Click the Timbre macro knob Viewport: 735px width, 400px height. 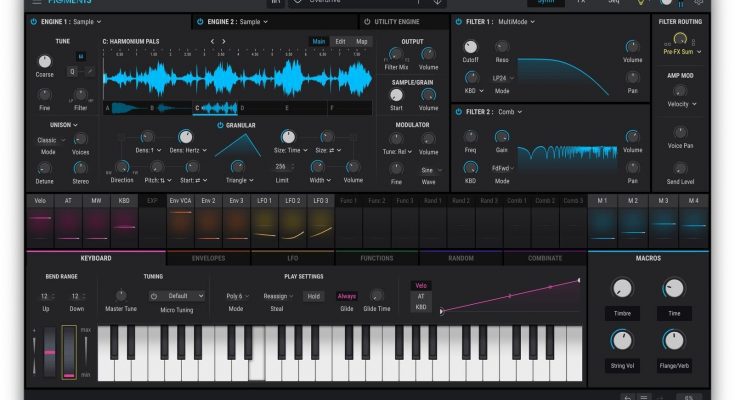[x=622, y=289]
